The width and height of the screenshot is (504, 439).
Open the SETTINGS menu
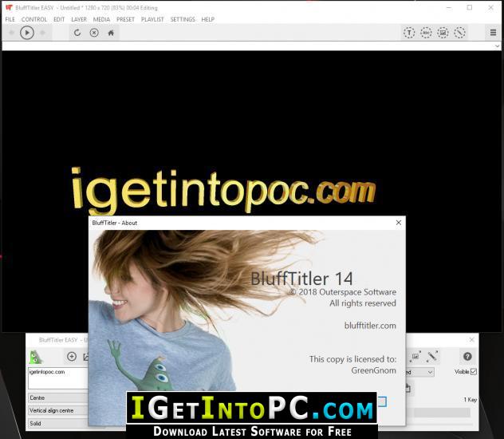(183, 19)
